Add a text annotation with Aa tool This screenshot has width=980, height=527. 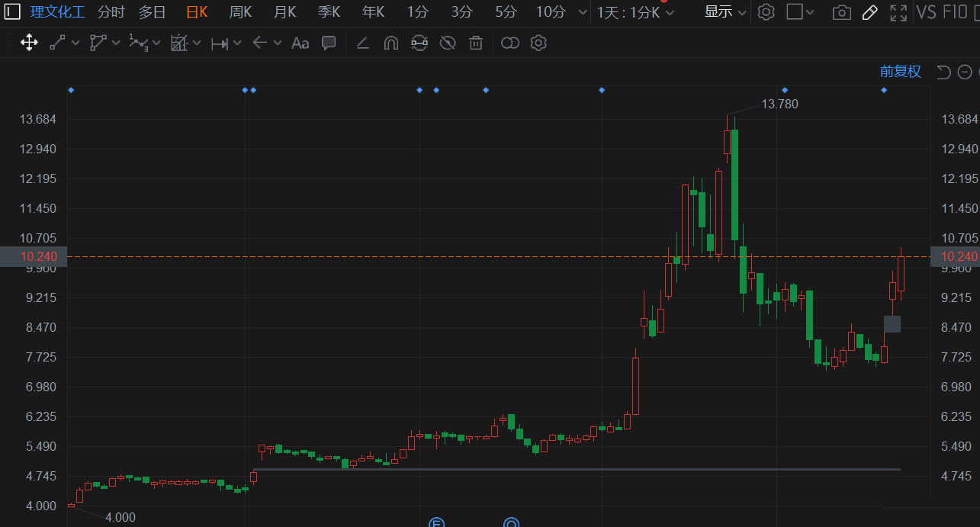click(300, 43)
